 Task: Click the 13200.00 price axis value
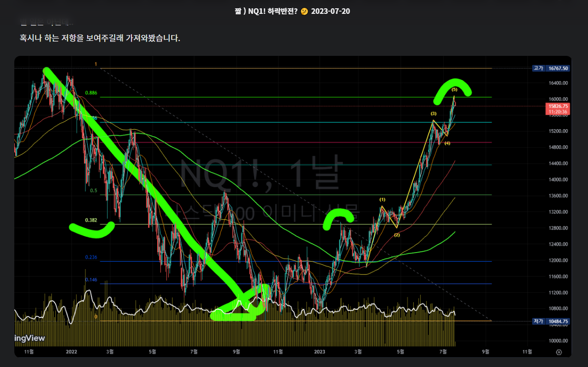click(558, 212)
